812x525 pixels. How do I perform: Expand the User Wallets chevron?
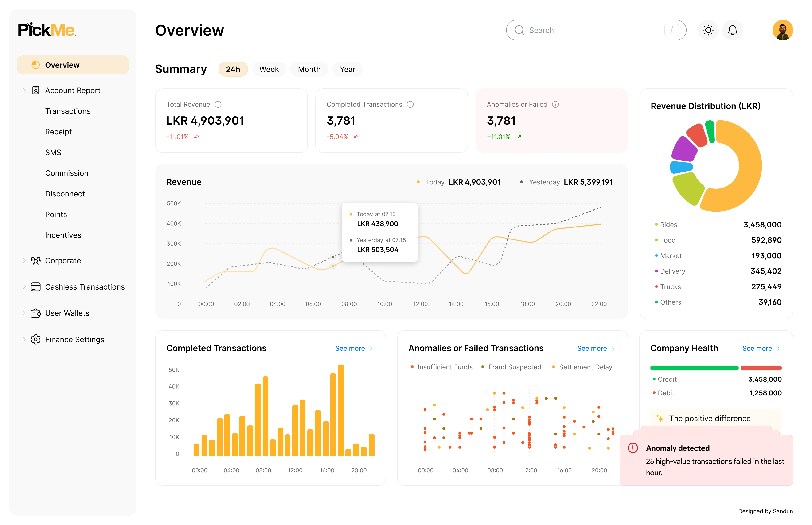click(24, 313)
